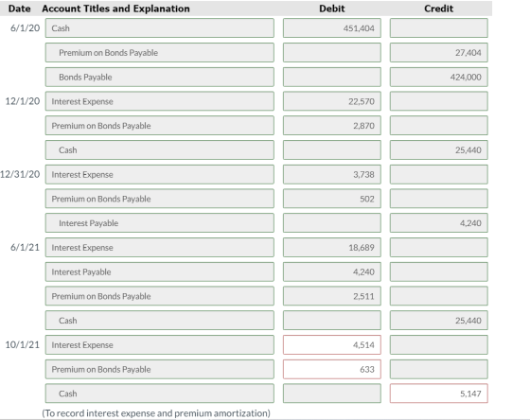The width and height of the screenshot is (530, 420).
Task: Select the empty credit field in the 4,514 row
Action: pyautogui.click(x=439, y=344)
